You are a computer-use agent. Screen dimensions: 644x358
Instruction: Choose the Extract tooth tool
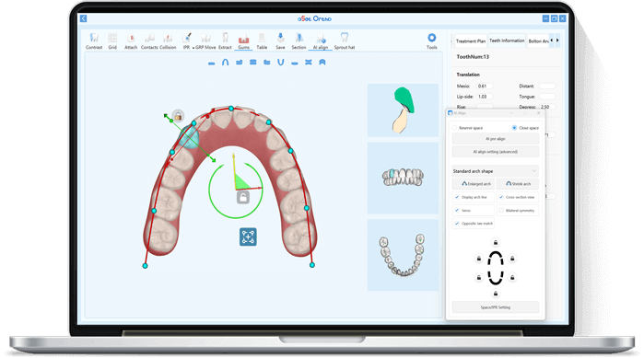click(225, 41)
